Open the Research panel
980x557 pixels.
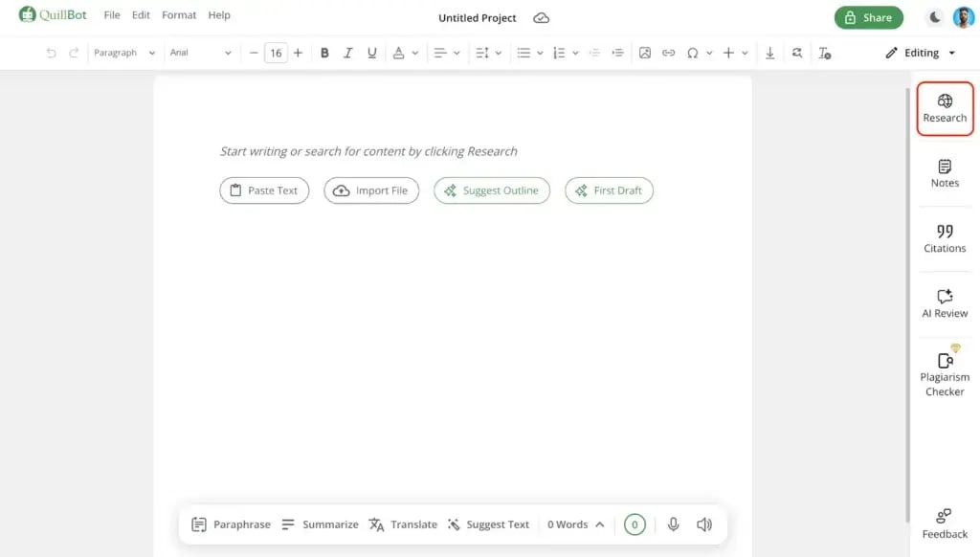[945, 108]
